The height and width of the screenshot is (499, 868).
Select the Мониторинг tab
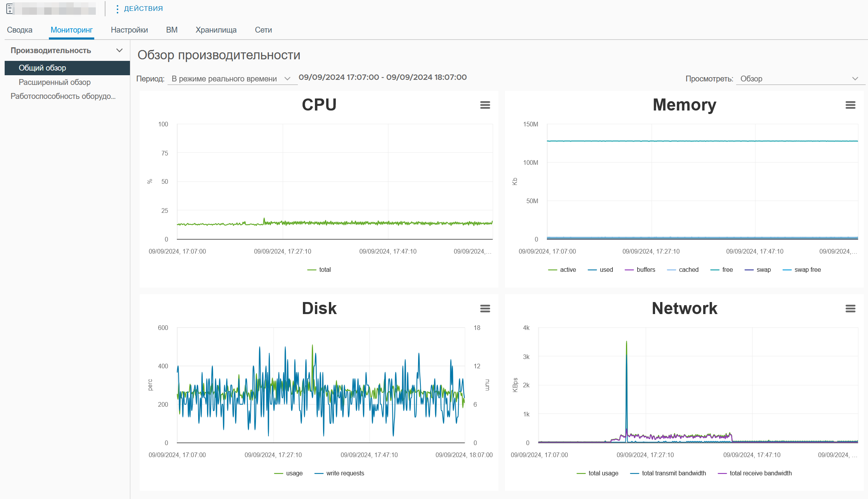click(x=72, y=30)
